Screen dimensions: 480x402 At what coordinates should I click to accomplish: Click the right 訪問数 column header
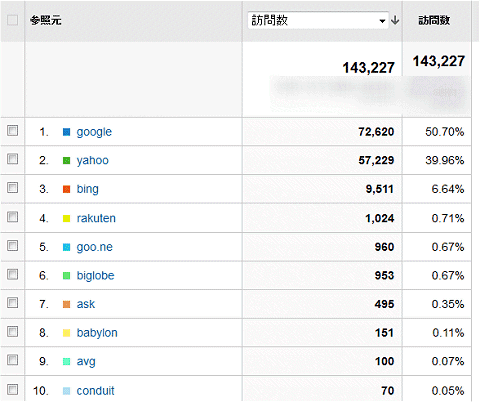(434, 20)
